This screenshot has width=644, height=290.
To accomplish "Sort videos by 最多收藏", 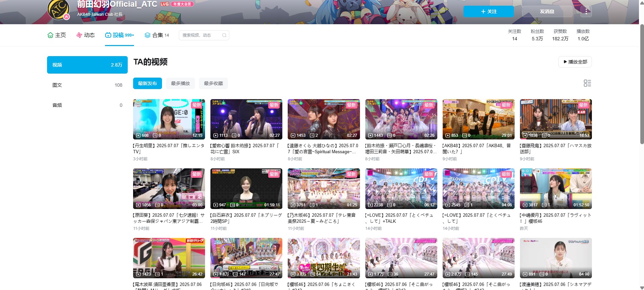I will tap(213, 83).
